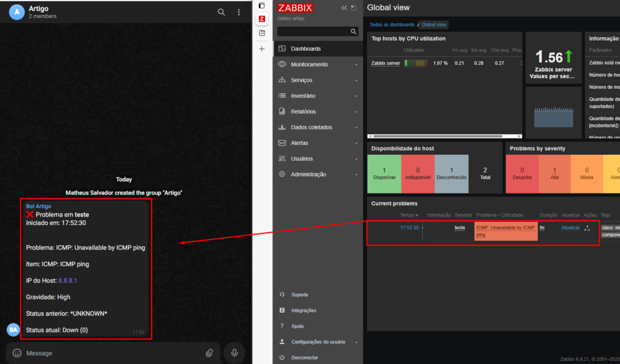Open the 8.8.8.1 IP link in Telegram message
This screenshot has width=620, height=364.
click(x=68, y=281)
